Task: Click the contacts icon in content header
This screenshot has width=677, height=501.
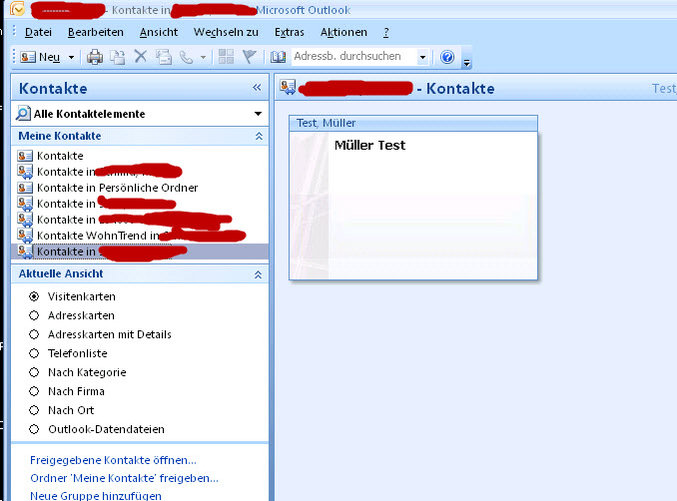Action: [x=288, y=87]
